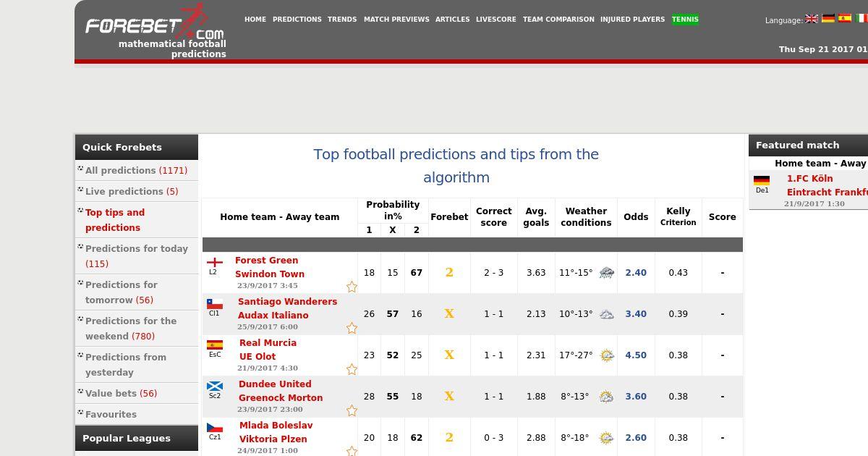Open the LIVESCORE menu item
Image resolution: width=868 pixels, height=456 pixels.
[496, 20]
